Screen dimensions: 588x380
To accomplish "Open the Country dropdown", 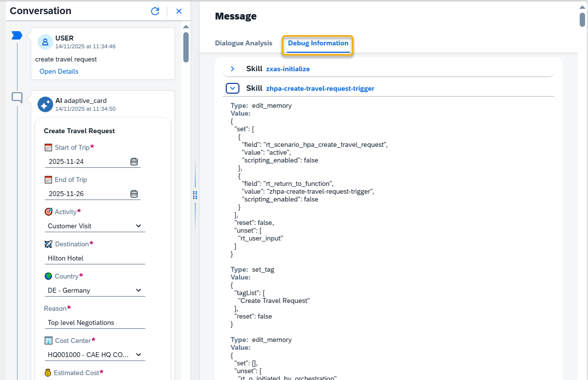I will point(138,290).
